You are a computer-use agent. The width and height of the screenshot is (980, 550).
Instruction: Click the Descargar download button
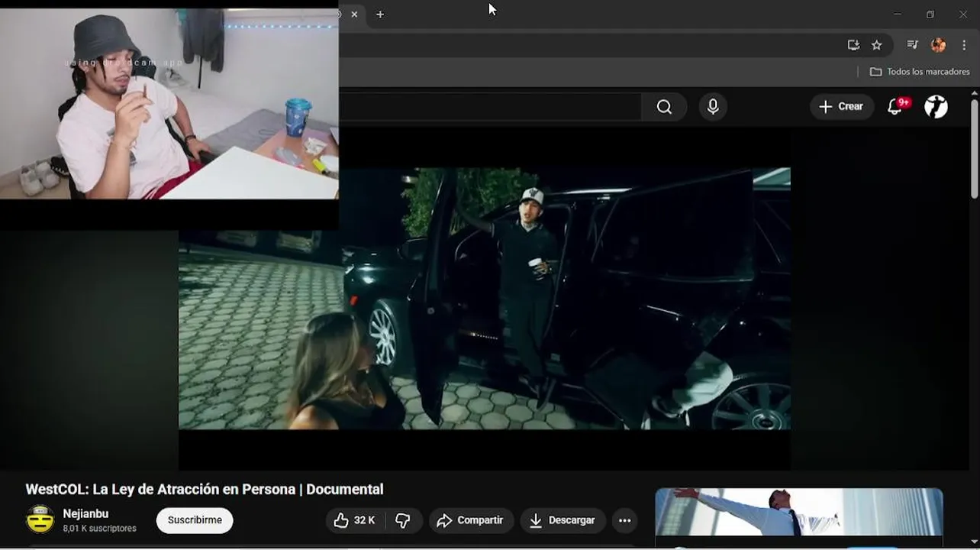563,520
